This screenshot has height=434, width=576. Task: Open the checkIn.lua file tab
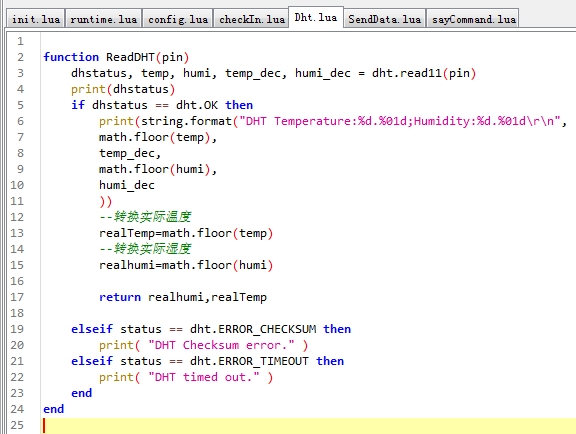tap(252, 19)
